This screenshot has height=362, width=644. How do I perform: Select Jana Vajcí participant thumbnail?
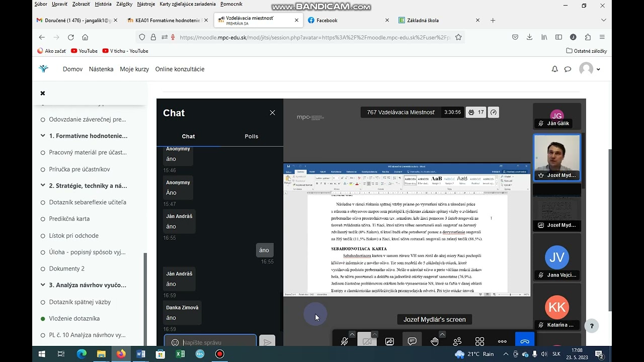(x=557, y=258)
